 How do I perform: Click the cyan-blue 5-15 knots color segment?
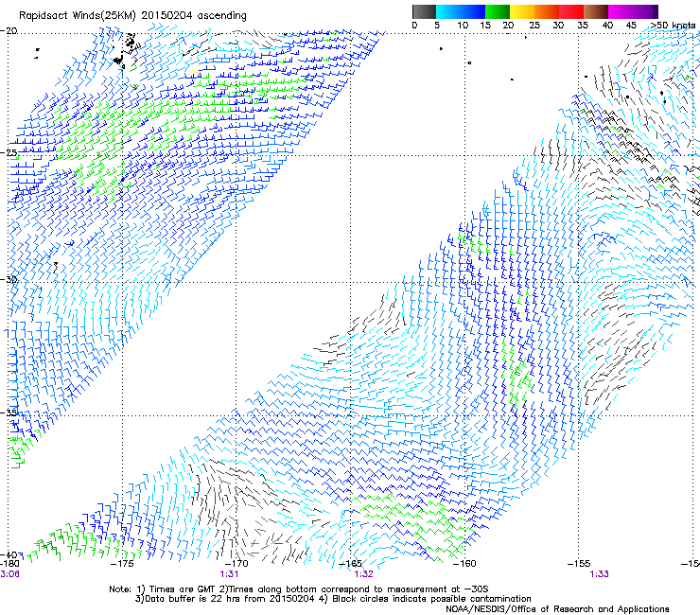461,11
